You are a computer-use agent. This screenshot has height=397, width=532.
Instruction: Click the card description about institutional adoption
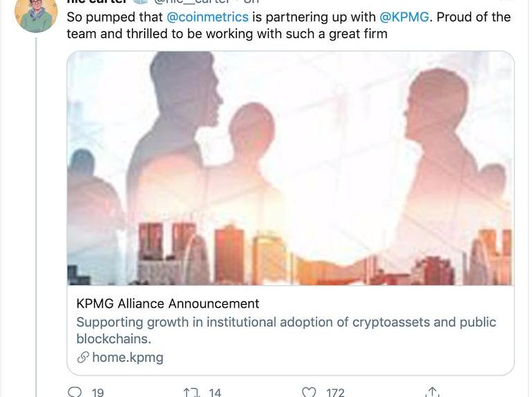pos(286,330)
